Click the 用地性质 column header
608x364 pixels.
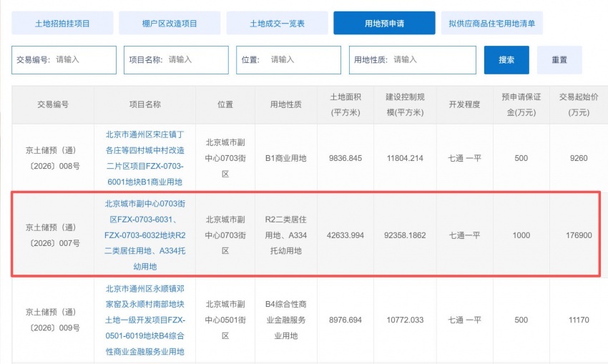click(x=286, y=104)
